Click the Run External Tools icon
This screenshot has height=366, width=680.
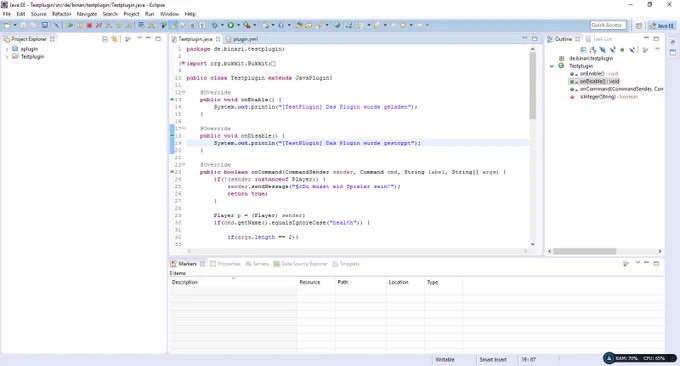[247, 25]
